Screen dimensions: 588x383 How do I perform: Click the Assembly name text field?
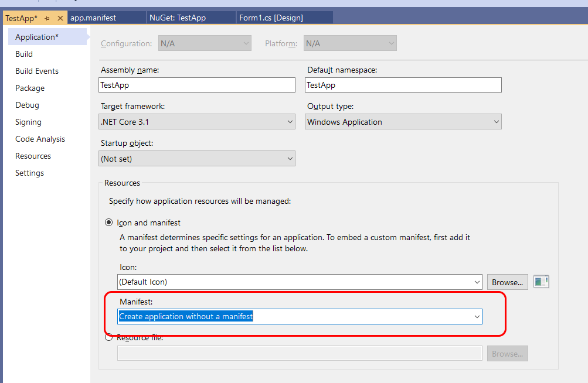pos(197,85)
